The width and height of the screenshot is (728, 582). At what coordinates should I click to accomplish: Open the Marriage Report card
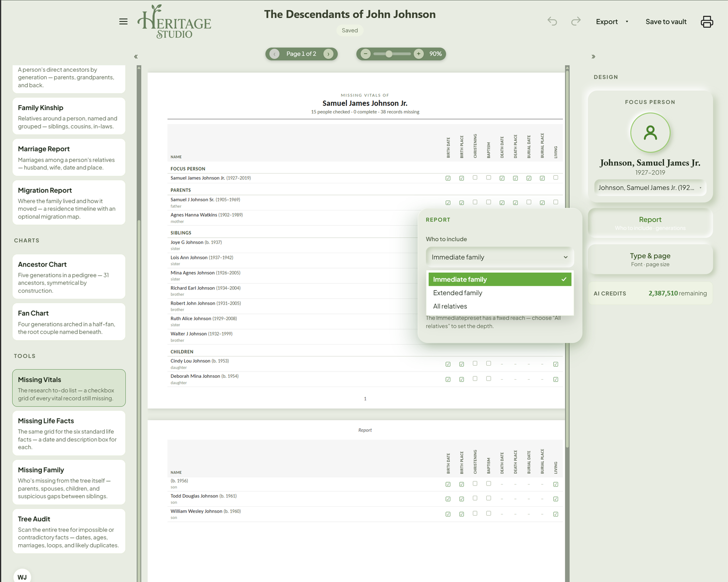(69, 158)
